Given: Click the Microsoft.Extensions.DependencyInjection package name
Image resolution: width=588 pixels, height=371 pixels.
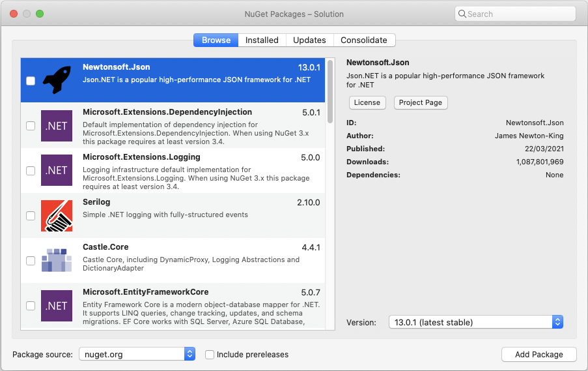Looking at the screenshot, I should pos(167,112).
